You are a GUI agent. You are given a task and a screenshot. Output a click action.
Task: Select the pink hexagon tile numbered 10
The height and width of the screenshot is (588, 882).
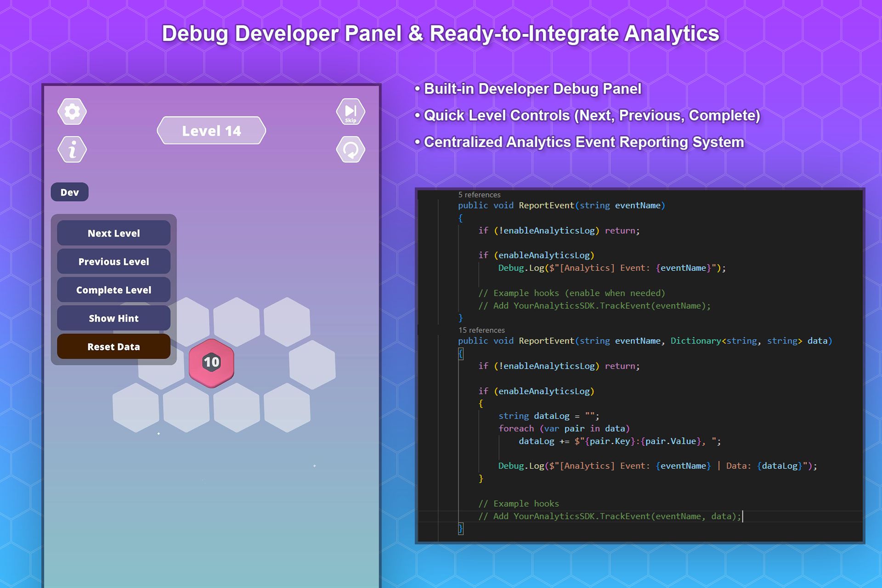pyautogui.click(x=211, y=363)
